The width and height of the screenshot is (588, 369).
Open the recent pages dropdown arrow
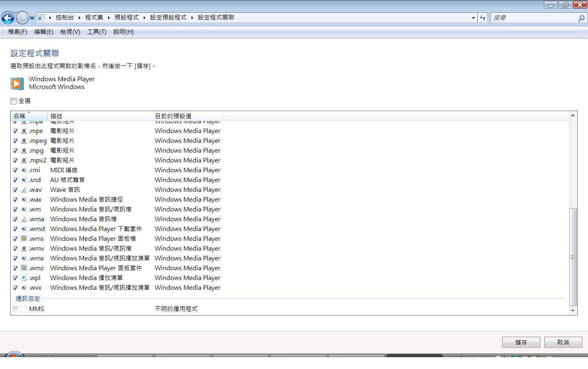click(x=32, y=18)
